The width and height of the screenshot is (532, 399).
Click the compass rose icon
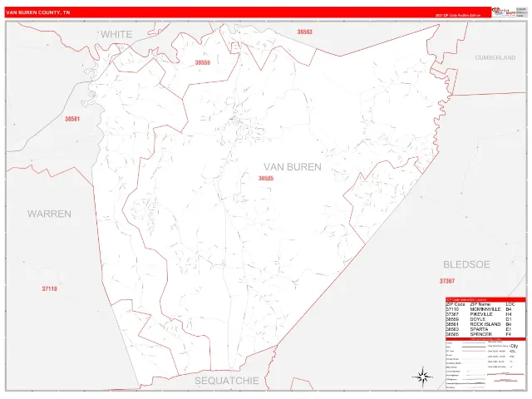tap(422, 377)
